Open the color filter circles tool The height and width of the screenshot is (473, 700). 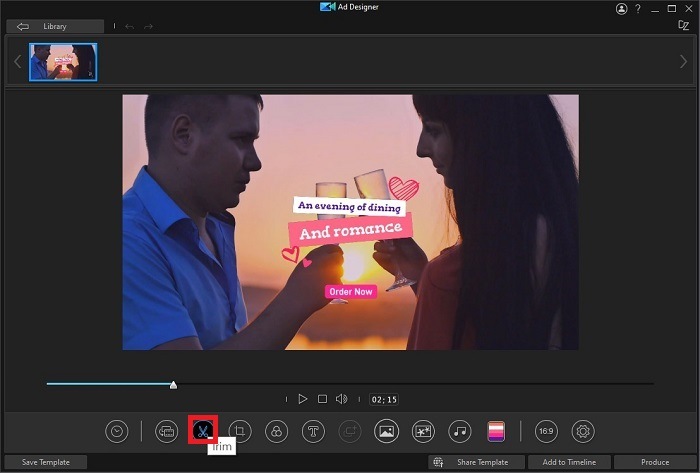coord(276,431)
